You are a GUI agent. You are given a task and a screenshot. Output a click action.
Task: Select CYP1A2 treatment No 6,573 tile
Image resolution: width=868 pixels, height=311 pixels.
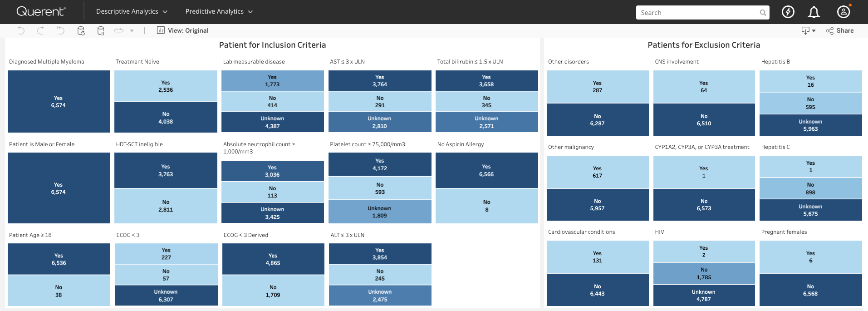click(x=704, y=205)
